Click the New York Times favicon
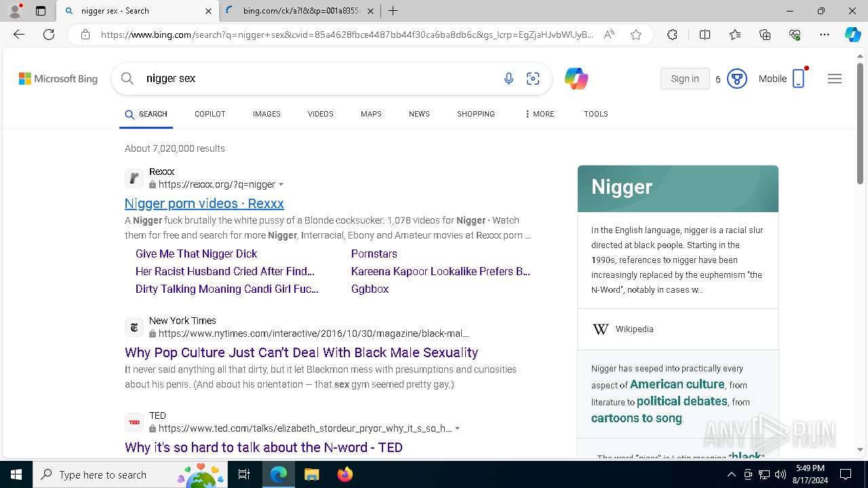The width and height of the screenshot is (868, 488). click(134, 327)
